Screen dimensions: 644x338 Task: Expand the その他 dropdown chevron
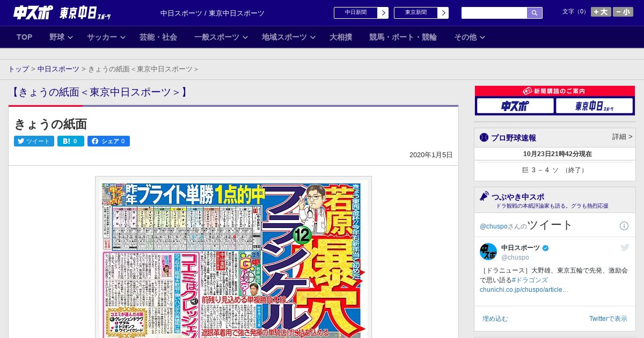click(482, 37)
